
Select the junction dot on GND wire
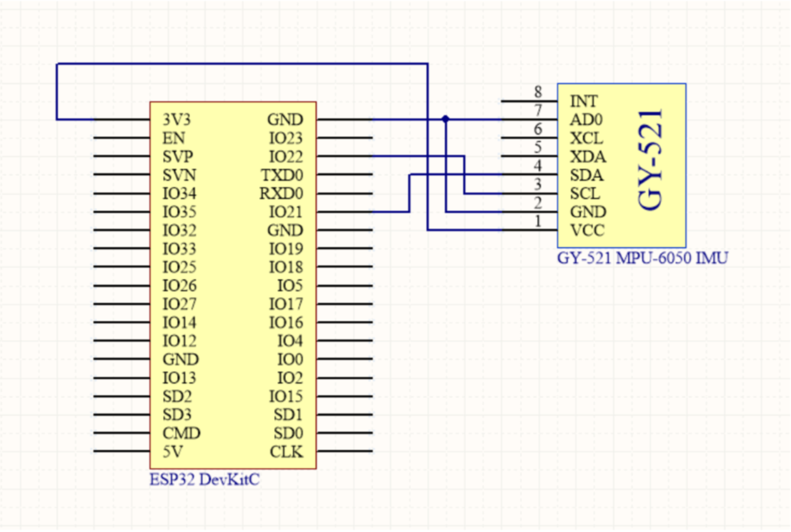pos(445,119)
